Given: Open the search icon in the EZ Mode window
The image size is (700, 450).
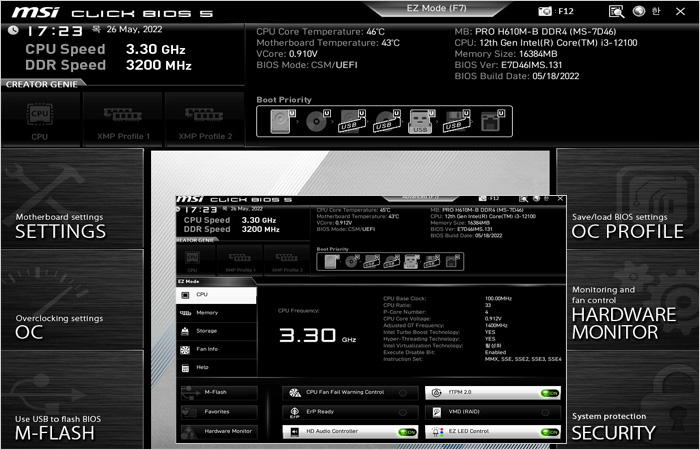Looking at the screenshot, I should coord(524,199).
